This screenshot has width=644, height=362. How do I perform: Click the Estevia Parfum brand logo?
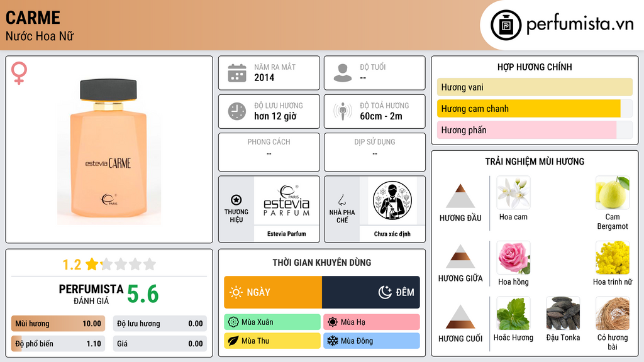[287, 200]
